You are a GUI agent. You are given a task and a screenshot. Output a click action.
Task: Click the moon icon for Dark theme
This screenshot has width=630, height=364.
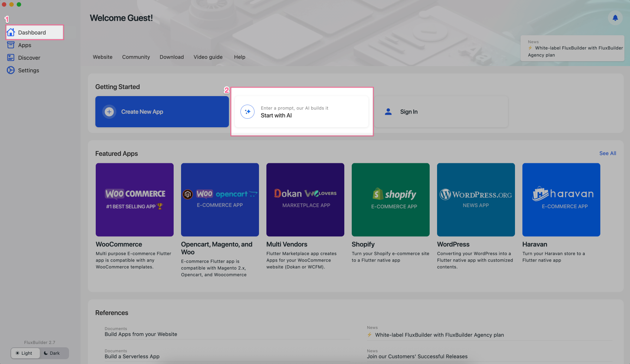(46, 353)
